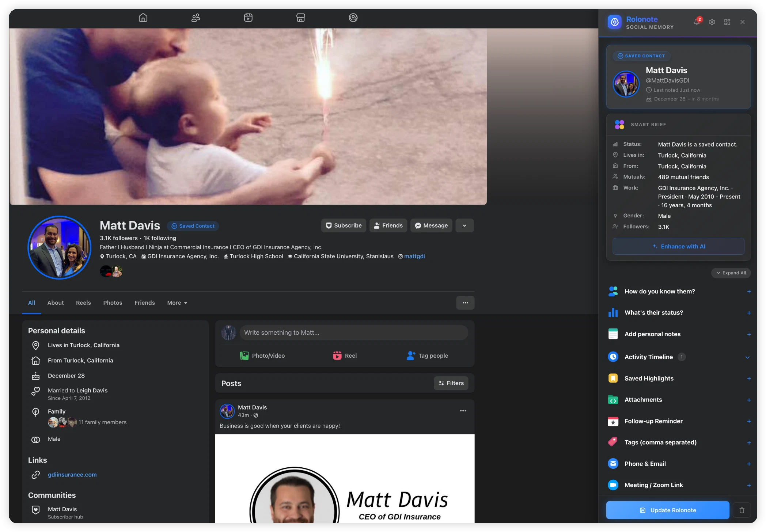Viewport: 766px width, 532px height.
Task: Open the Facebook Home icon
Action: click(143, 18)
